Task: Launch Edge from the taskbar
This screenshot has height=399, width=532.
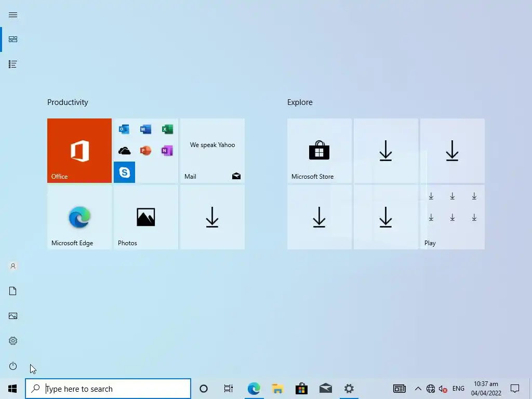Action: coord(254,389)
